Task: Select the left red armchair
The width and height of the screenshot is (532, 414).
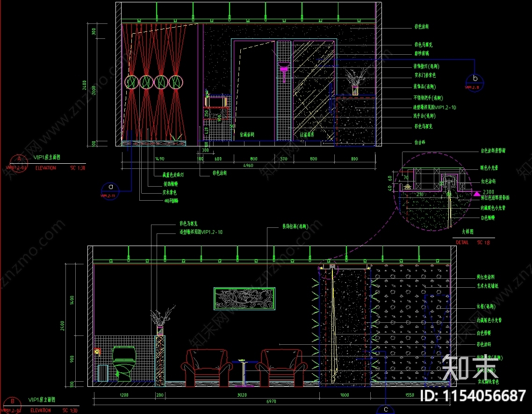Action: [x=207, y=368]
